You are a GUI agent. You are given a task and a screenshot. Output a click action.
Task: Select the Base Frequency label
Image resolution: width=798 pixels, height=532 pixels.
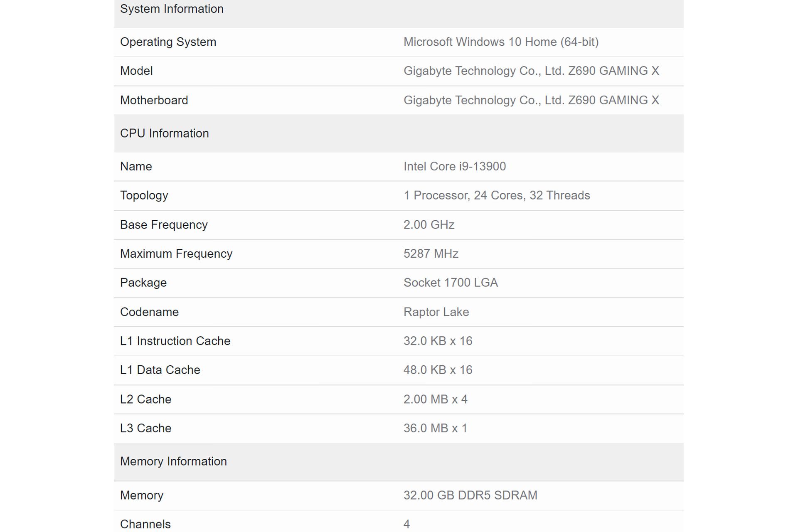click(164, 225)
